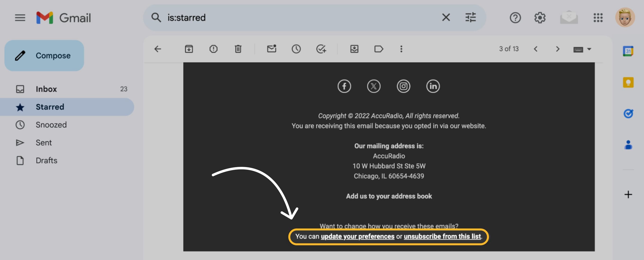Click the unsubscribe from this list link
This screenshot has width=644, height=260.
tap(443, 236)
